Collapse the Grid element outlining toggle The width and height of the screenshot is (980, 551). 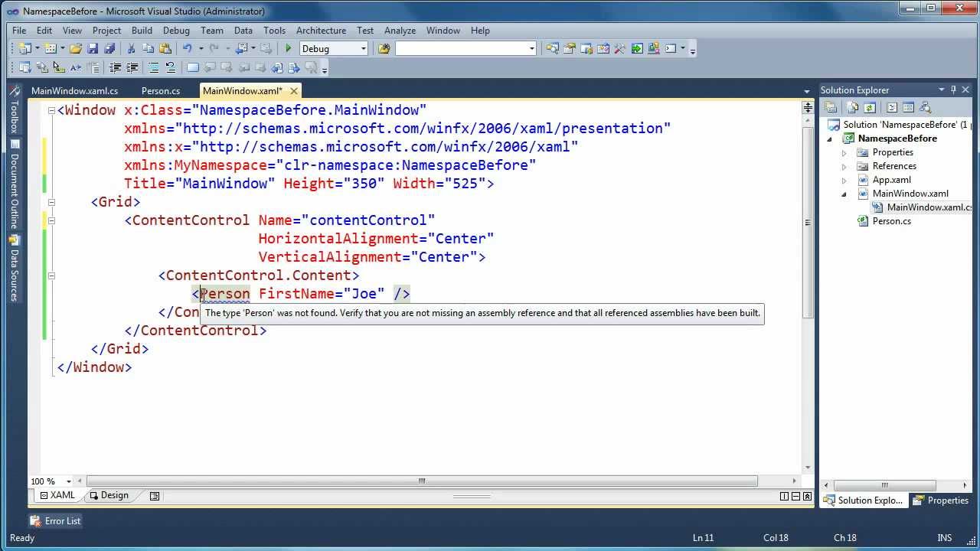(51, 202)
